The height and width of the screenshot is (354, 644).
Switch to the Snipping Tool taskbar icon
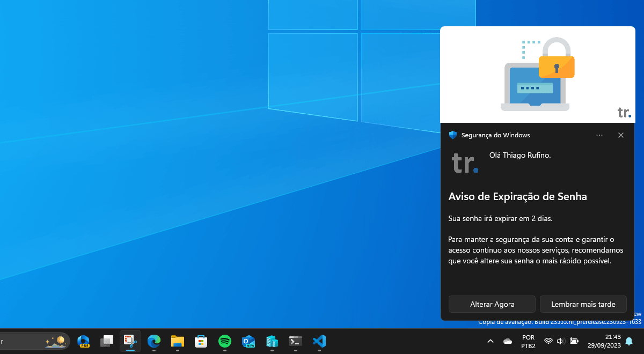pos(130,341)
